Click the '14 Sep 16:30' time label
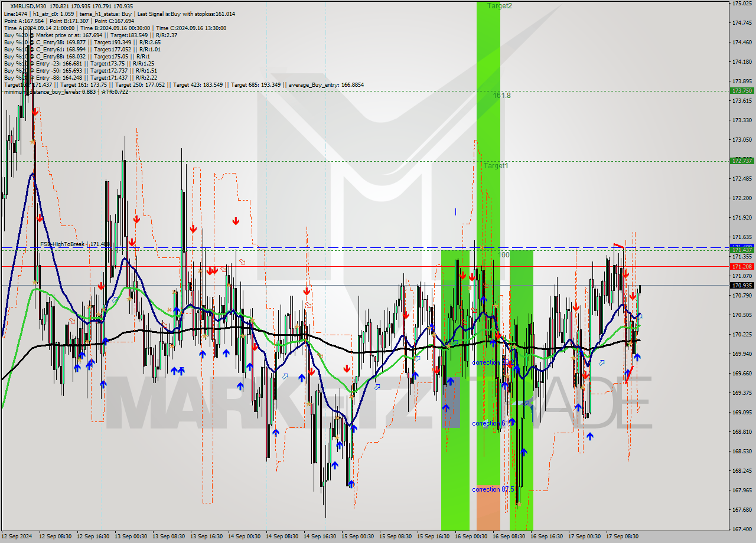 (320, 537)
